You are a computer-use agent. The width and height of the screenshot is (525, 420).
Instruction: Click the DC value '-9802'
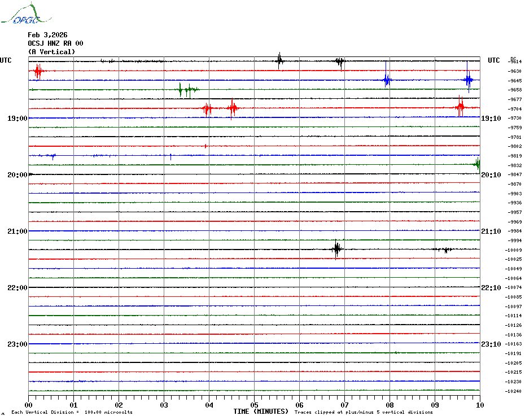(x=515, y=146)
